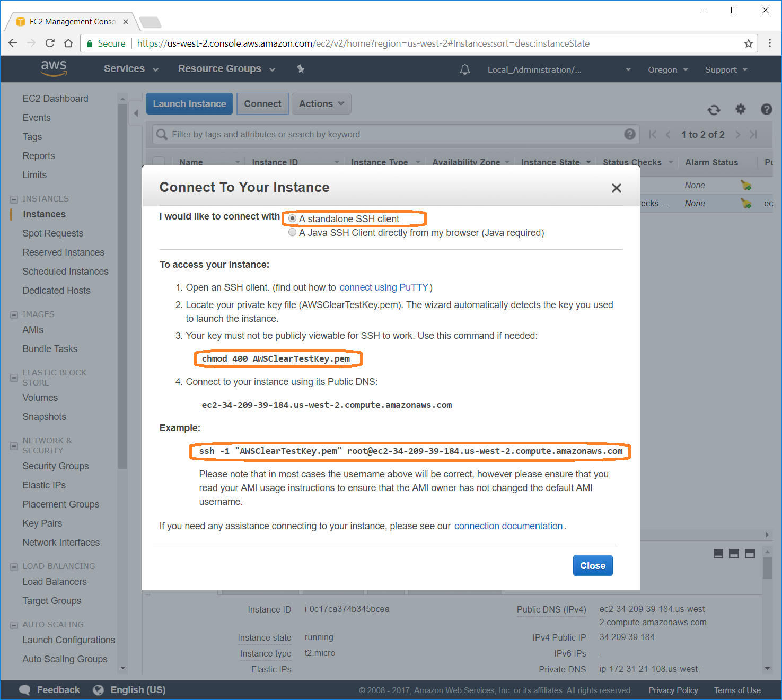This screenshot has height=700, width=782.
Task: Expand the Oregon region dropdown
Action: (x=667, y=69)
